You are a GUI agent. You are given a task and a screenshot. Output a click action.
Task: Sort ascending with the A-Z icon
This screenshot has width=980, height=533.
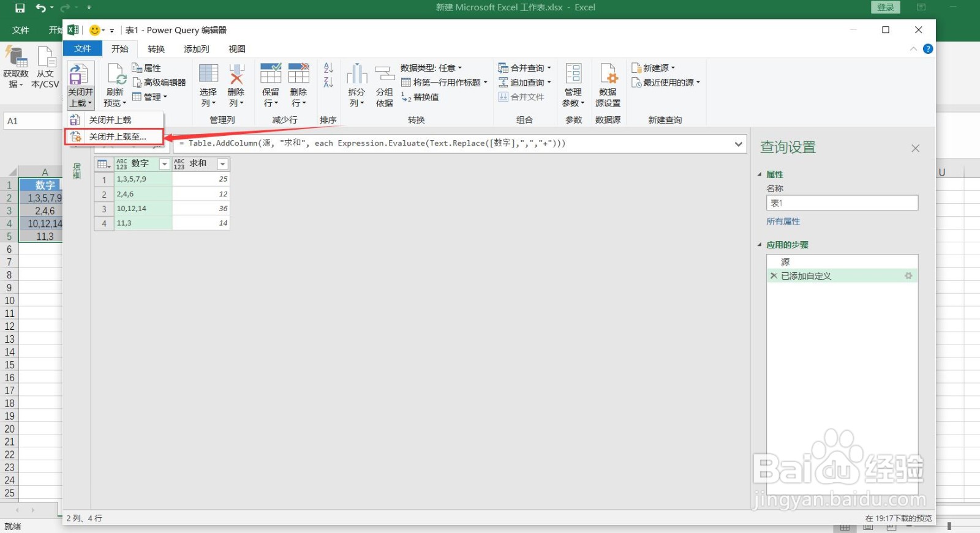(328, 68)
